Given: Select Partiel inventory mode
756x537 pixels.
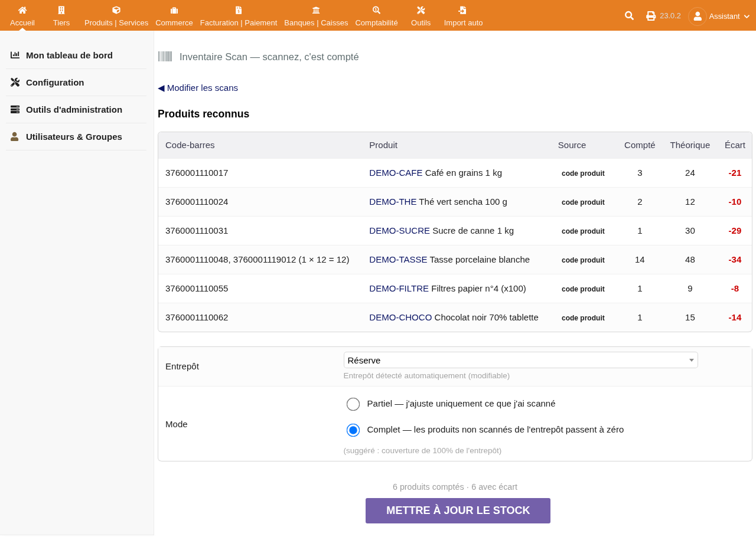Looking at the screenshot, I should coord(353,404).
